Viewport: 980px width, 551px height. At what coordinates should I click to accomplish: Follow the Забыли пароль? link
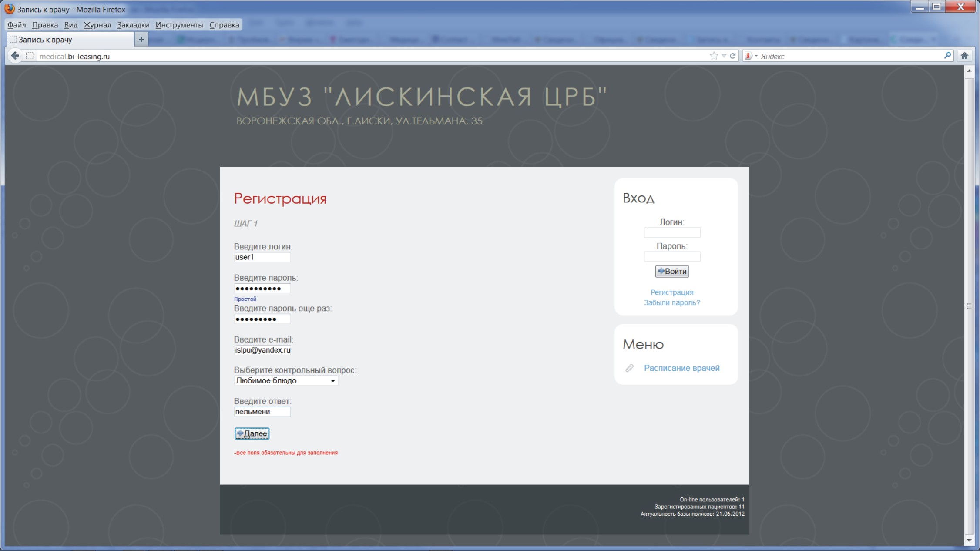tap(672, 302)
